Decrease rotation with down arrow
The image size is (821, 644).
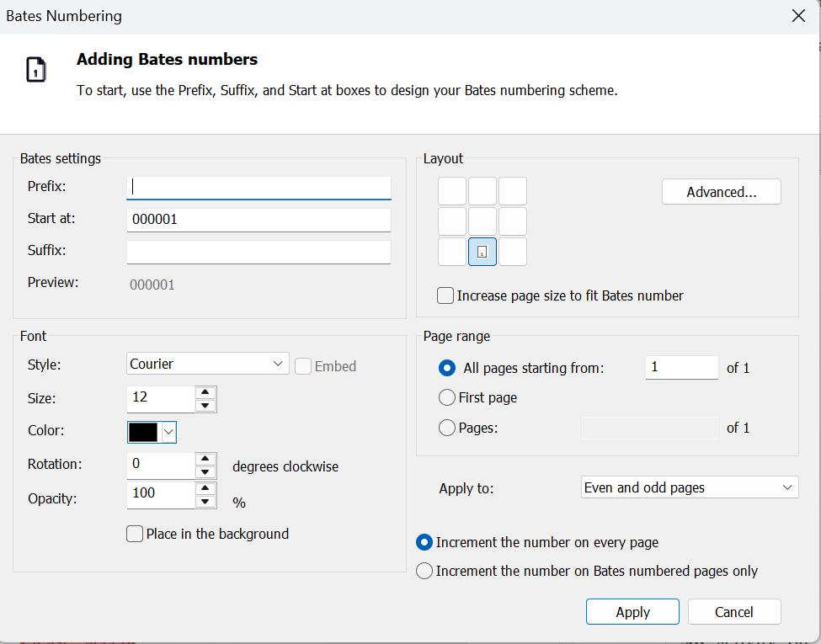(205, 472)
